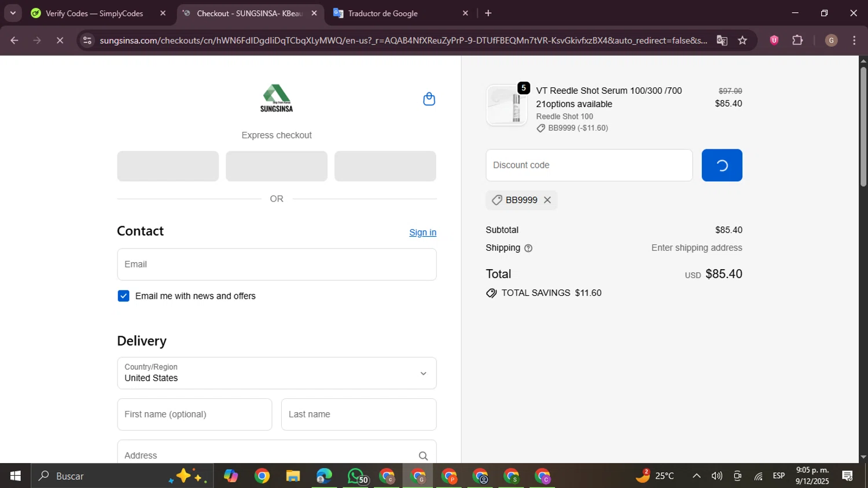Open WhatsApp with 50 unread badge
The image size is (868, 488).
pos(356,476)
